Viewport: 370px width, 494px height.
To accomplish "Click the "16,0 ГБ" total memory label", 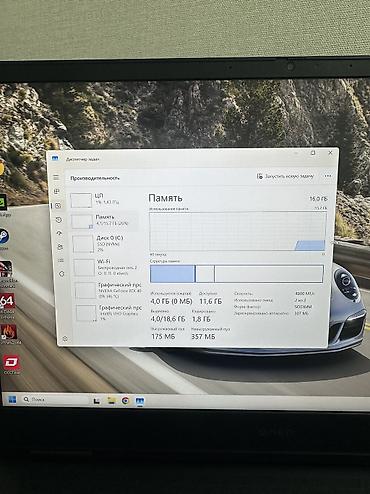I will 318,199.
